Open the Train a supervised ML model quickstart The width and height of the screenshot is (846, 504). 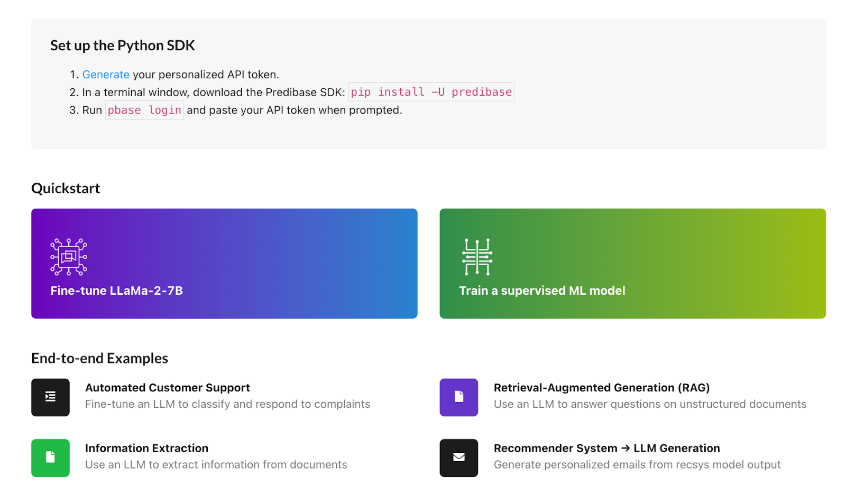(632, 263)
